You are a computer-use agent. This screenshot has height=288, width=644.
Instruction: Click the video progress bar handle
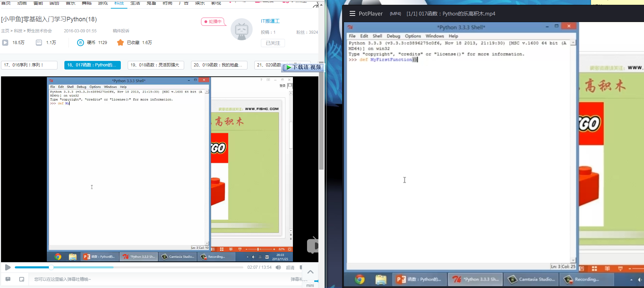point(51,267)
